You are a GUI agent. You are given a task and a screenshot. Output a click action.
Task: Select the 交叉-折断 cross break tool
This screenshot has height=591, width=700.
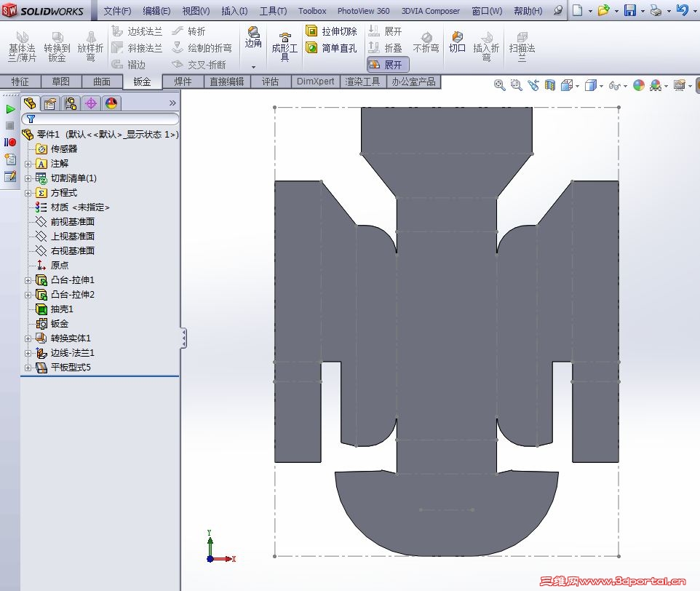tap(199, 65)
